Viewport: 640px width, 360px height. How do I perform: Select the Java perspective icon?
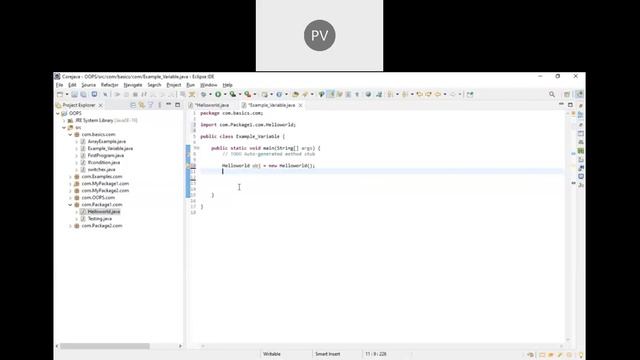(579, 94)
